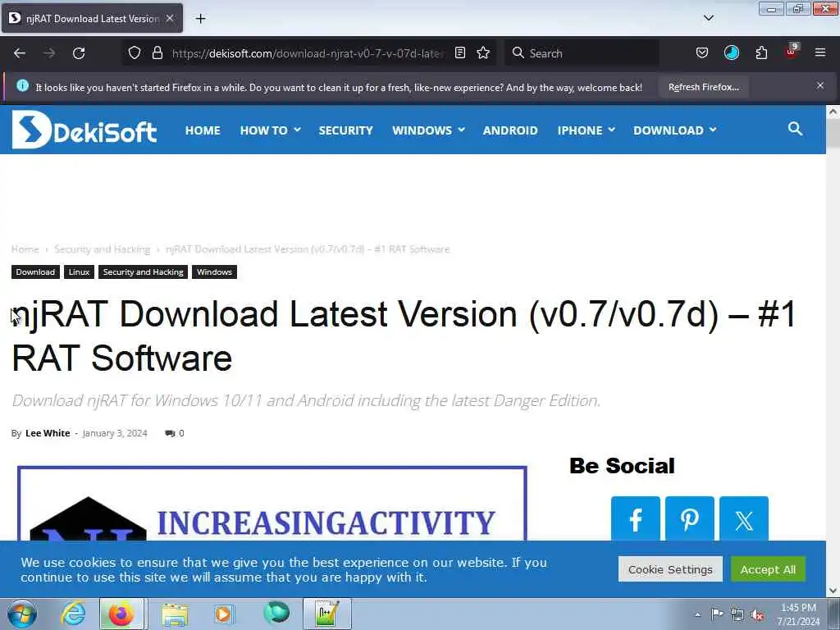Open the Linux category tag
Screen dimensions: 840x630
[x=80, y=272]
